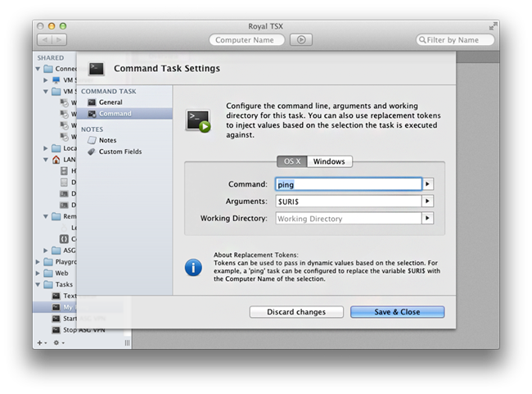The image size is (532, 394).
Task: Click the Filter by Name search field
Action: [455, 40]
